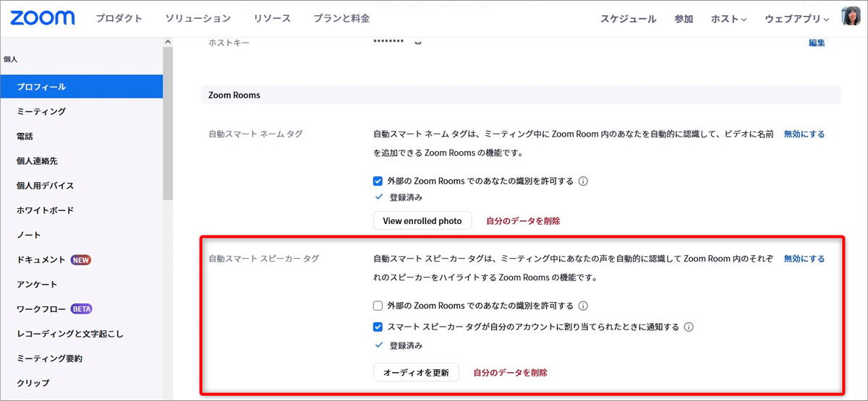Click 無効にする for Smart Name Tag
Screen dimensions: 868x401
pos(804,134)
